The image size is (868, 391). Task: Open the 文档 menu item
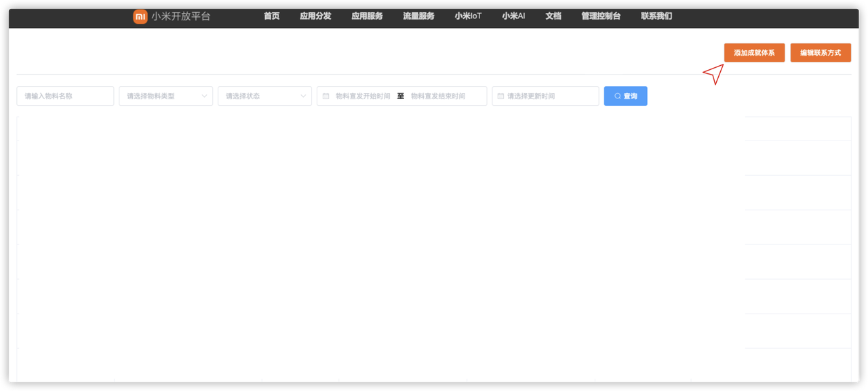pyautogui.click(x=553, y=16)
